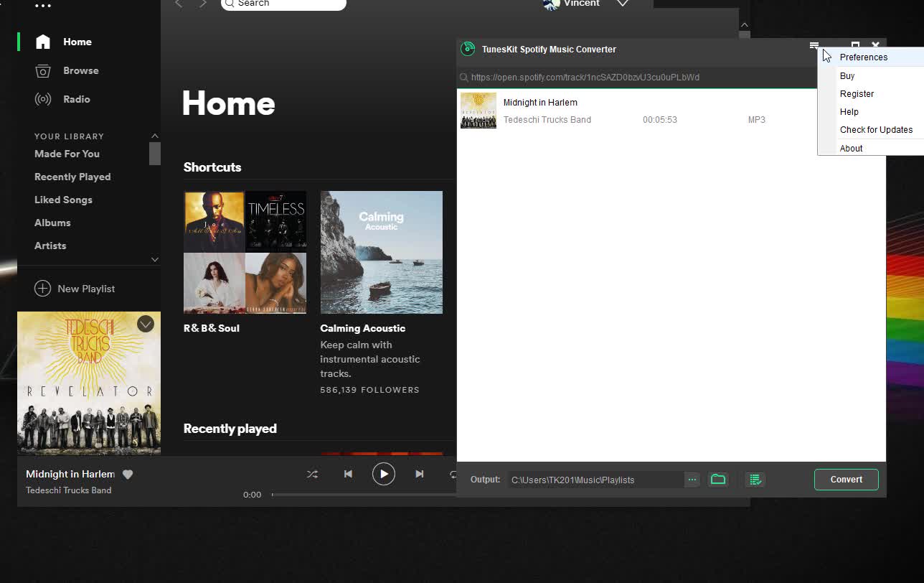Expand library list with down chevron
Screen dimensions: 924x583
pyautogui.click(x=154, y=259)
